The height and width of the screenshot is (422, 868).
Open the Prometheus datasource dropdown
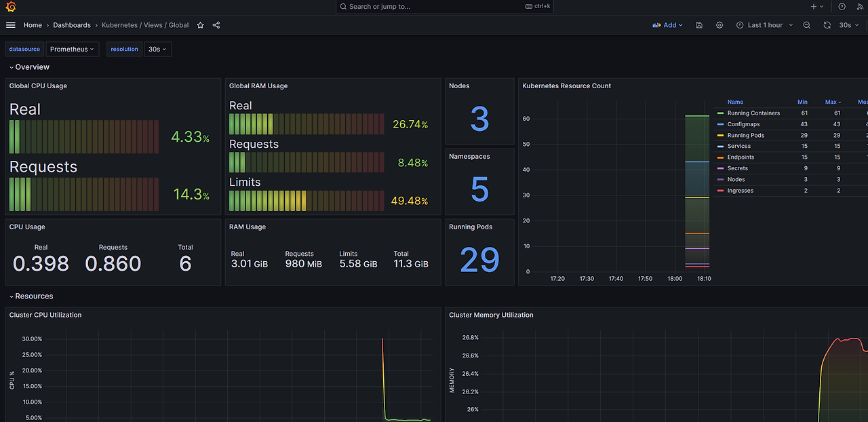click(x=72, y=50)
